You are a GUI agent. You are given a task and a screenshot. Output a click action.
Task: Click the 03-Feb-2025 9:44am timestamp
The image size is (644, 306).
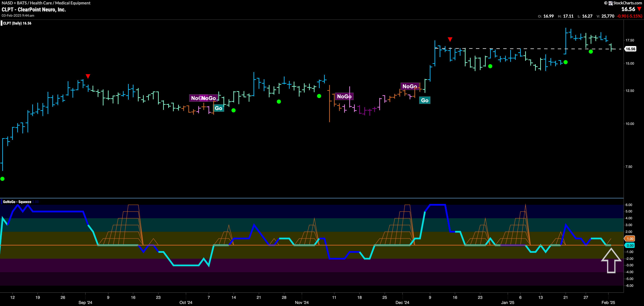(x=18, y=16)
